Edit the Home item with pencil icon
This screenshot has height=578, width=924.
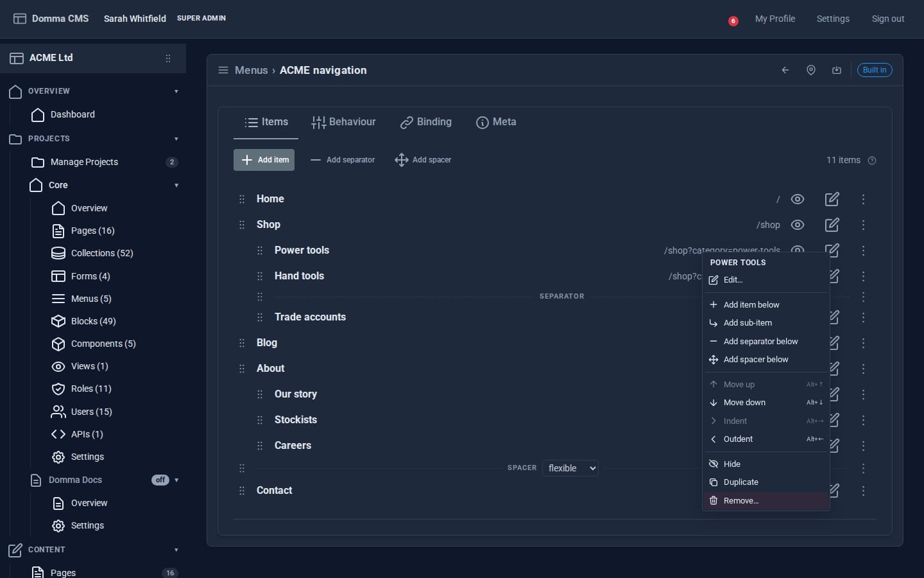coord(832,199)
